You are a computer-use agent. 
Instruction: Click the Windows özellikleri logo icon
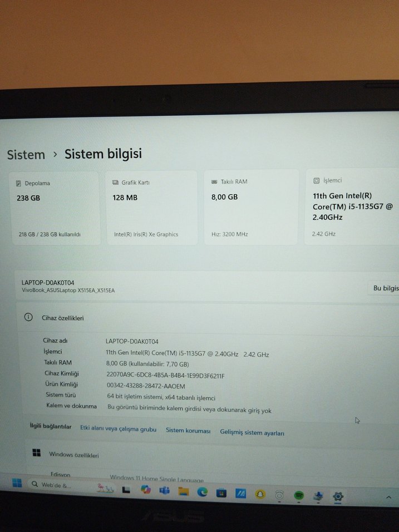click(x=36, y=452)
